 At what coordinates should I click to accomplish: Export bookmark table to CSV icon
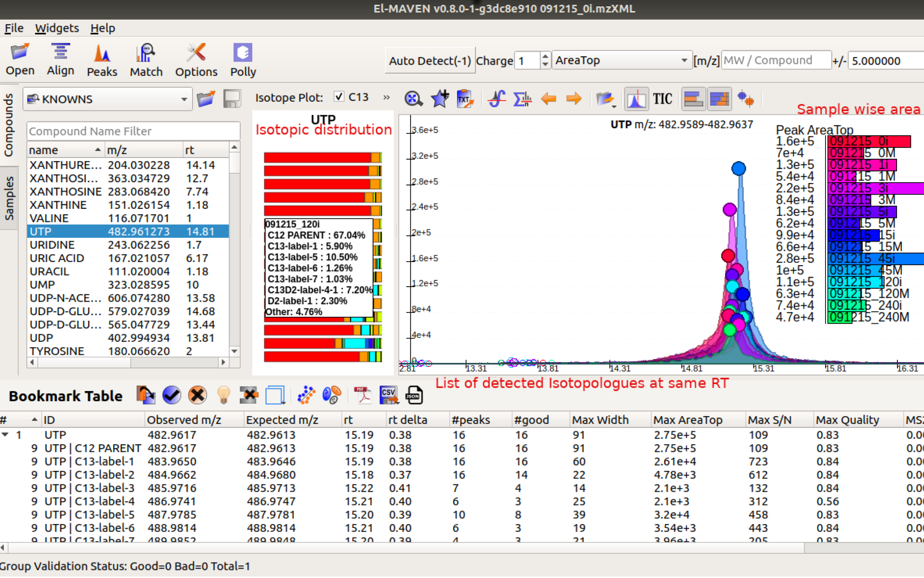(x=388, y=395)
